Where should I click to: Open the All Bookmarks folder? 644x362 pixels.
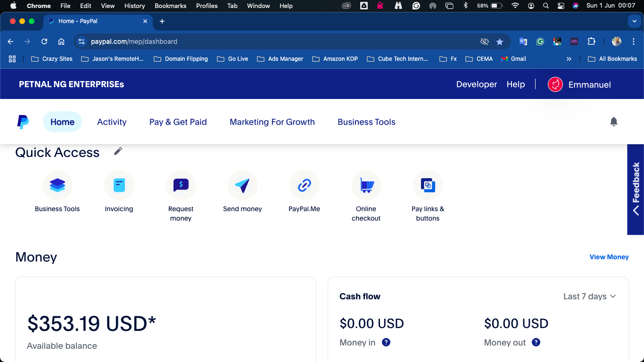[x=612, y=59]
